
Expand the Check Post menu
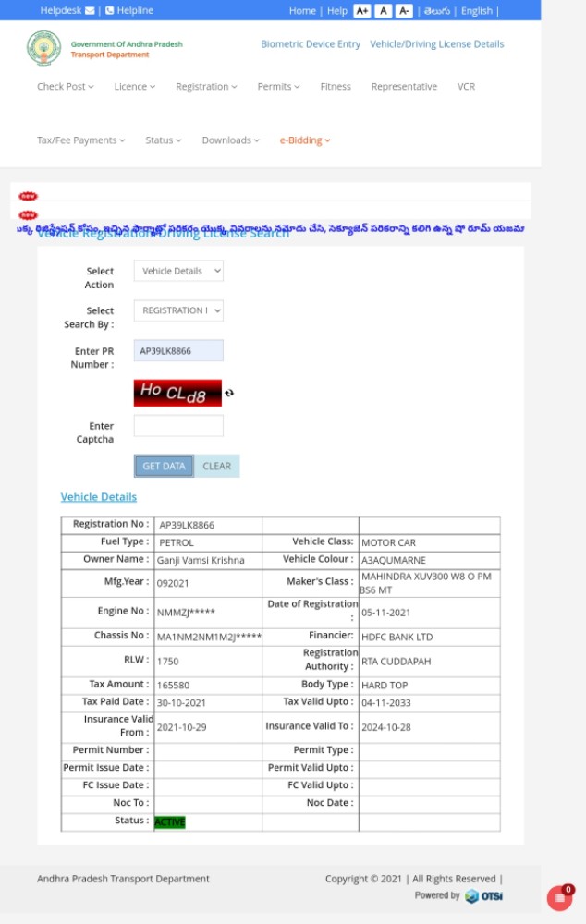66,87
